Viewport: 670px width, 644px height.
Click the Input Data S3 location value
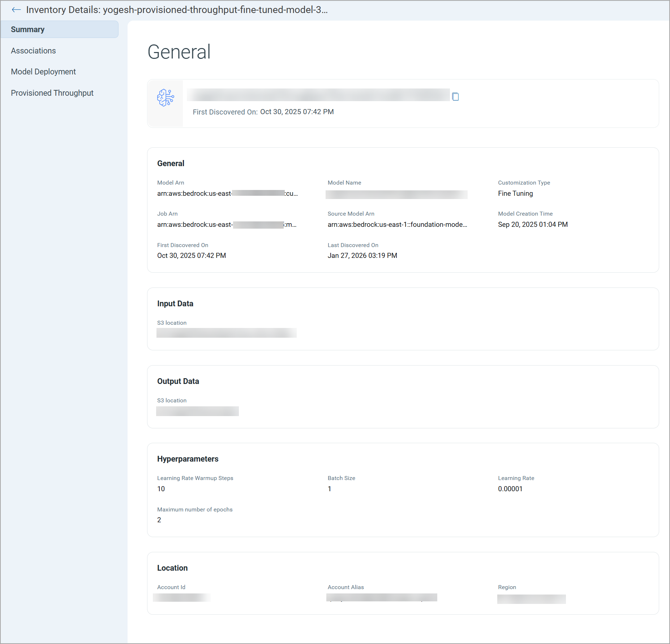pos(227,333)
